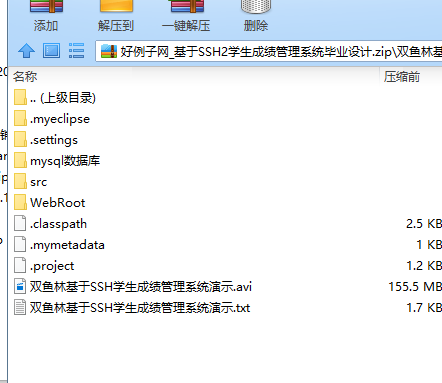Click the archive icon in address bar
Image resolution: width=442 pixels, height=383 pixels.
(109, 52)
